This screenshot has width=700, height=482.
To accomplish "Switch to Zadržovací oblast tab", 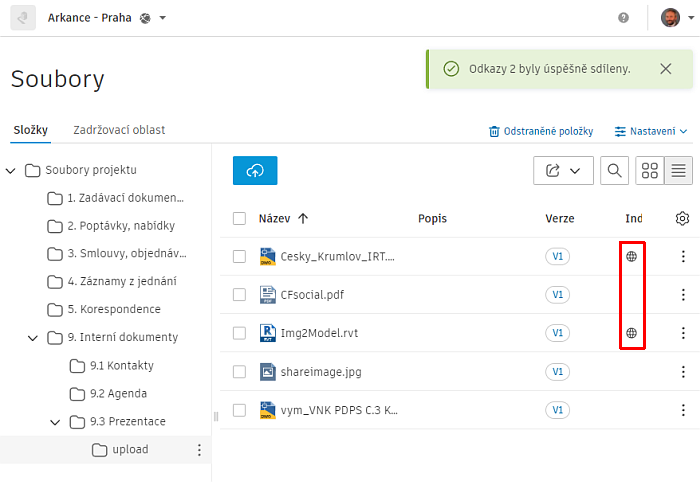I will (x=119, y=130).
